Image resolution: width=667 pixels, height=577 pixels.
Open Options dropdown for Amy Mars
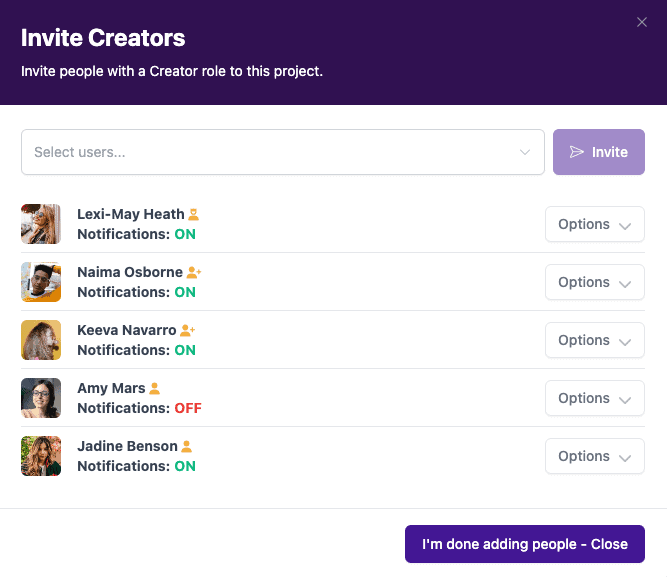tap(595, 398)
